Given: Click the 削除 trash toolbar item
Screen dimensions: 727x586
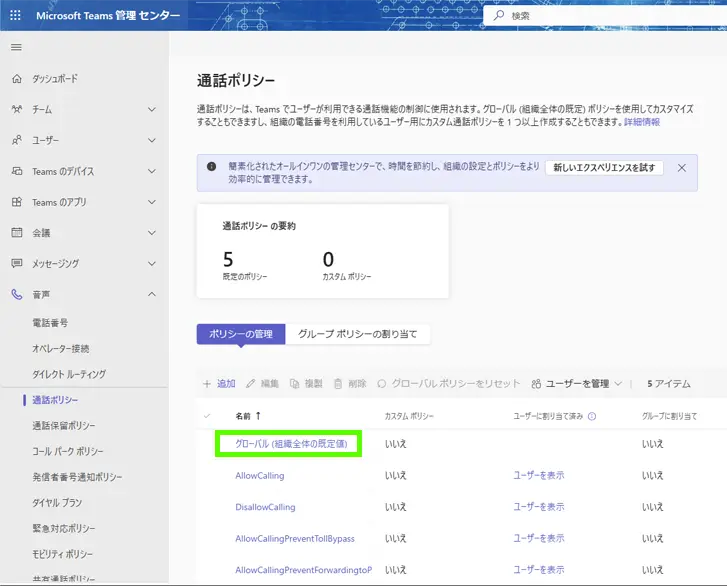Looking at the screenshot, I should pyautogui.click(x=350, y=383).
